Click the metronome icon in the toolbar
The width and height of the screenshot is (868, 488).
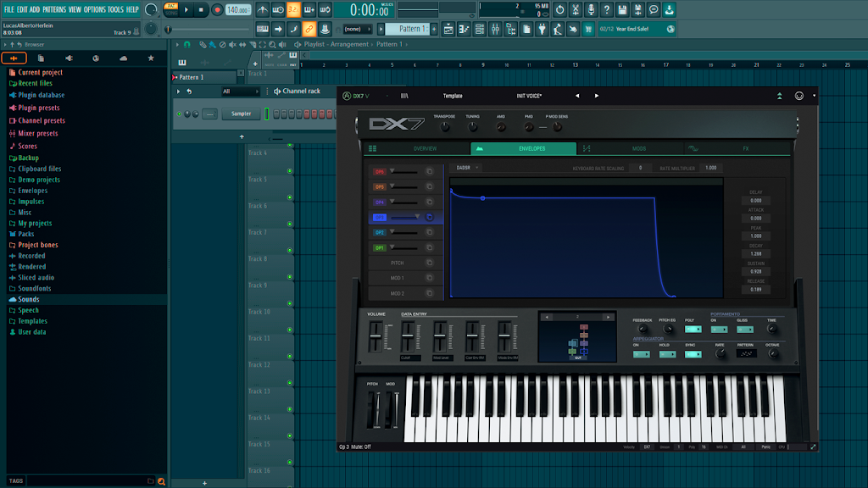263,9
